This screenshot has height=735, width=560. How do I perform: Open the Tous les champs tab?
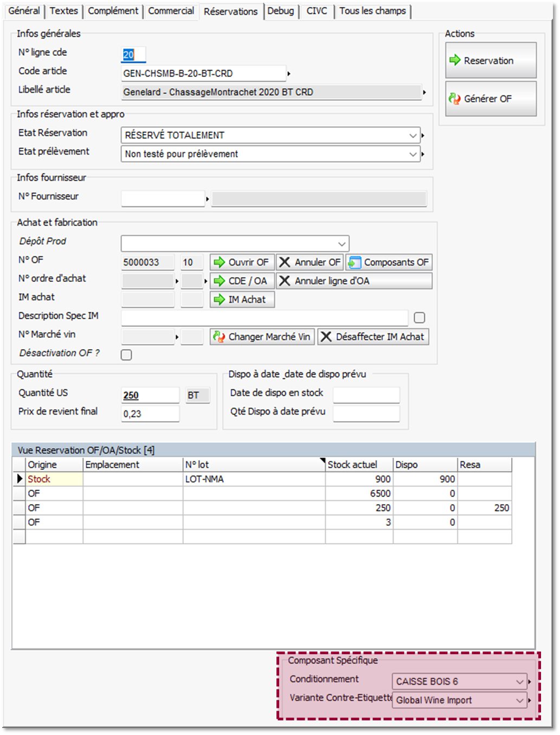(x=372, y=11)
